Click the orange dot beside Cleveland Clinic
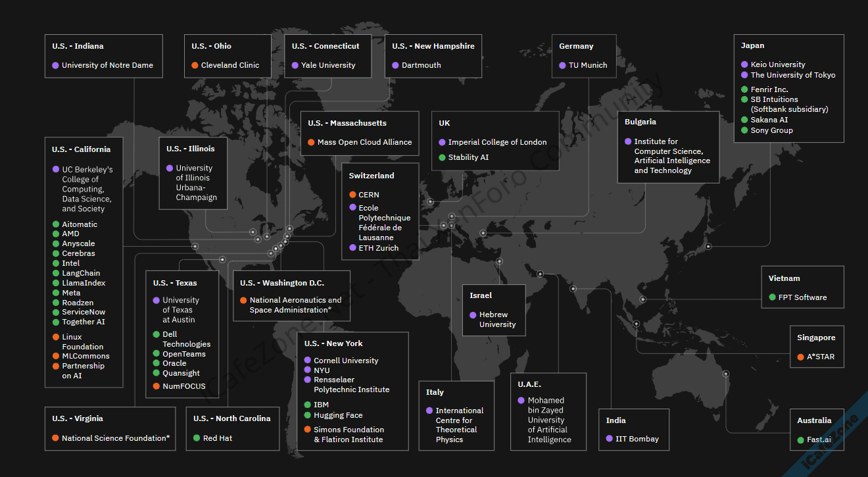This screenshot has height=477, width=868. [195, 65]
